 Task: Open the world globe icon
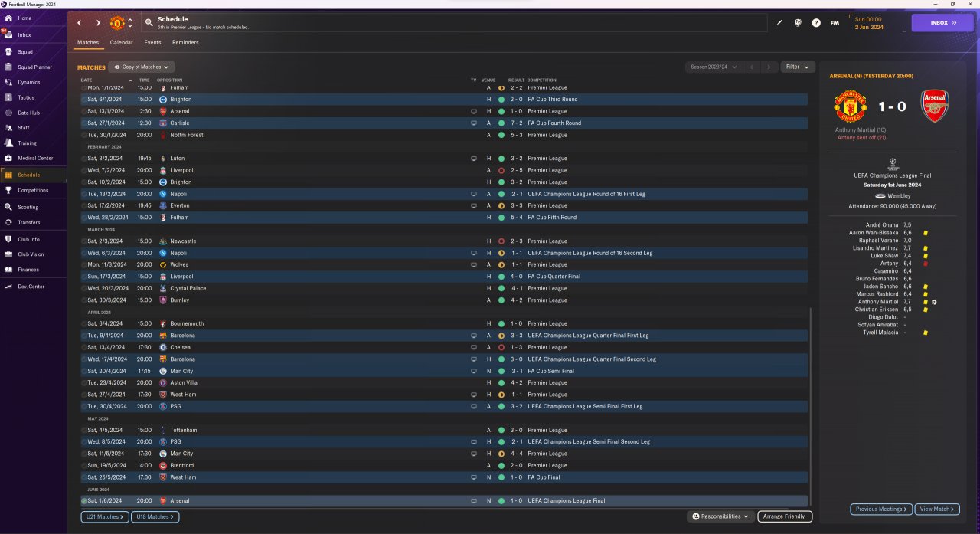click(798, 23)
